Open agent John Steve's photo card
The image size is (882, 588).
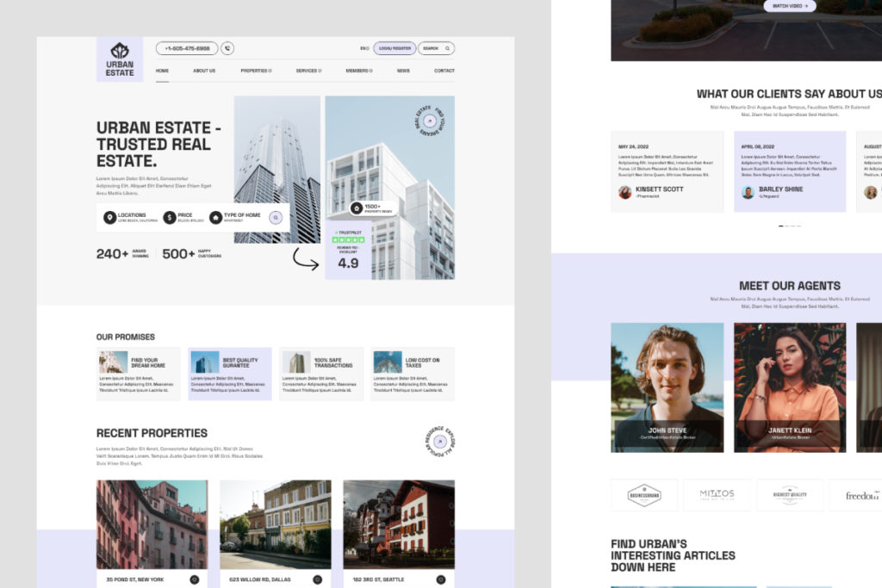point(668,387)
